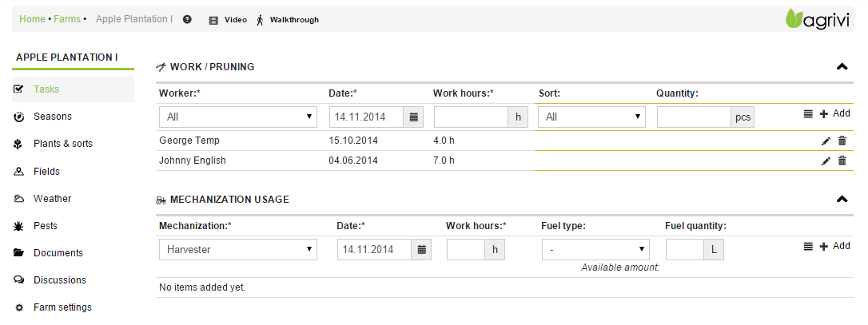Open the Worker dropdown

pyautogui.click(x=238, y=117)
